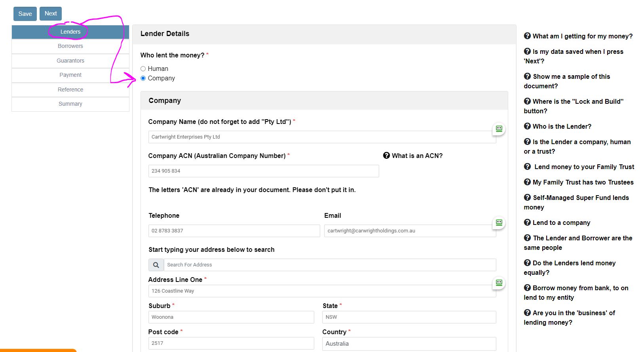Select the Company radio option
The width and height of the screenshot is (644, 352).
tap(143, 78)
